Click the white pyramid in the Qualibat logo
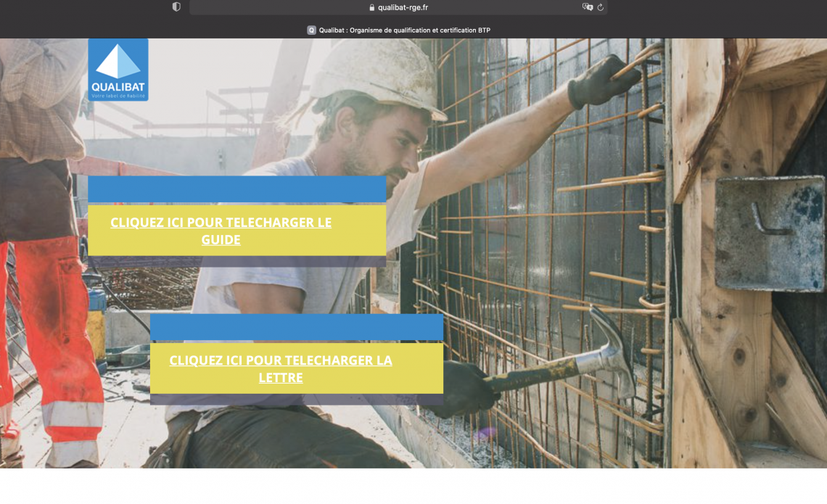Viewport: 827px width, 504px height. click(x=118, y=62)
